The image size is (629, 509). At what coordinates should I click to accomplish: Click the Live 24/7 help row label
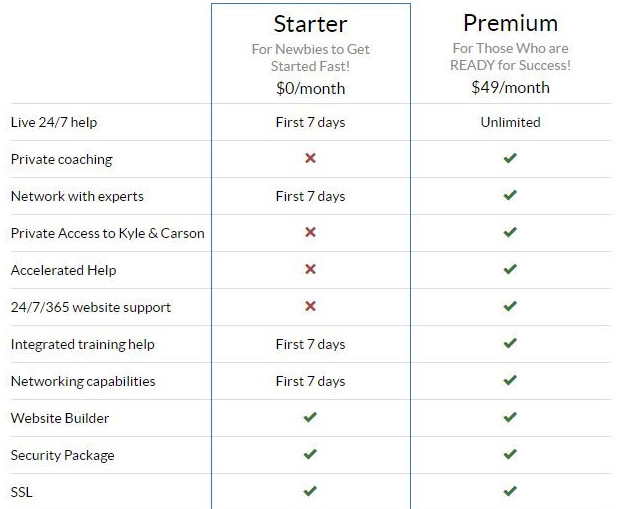(54, 122)
